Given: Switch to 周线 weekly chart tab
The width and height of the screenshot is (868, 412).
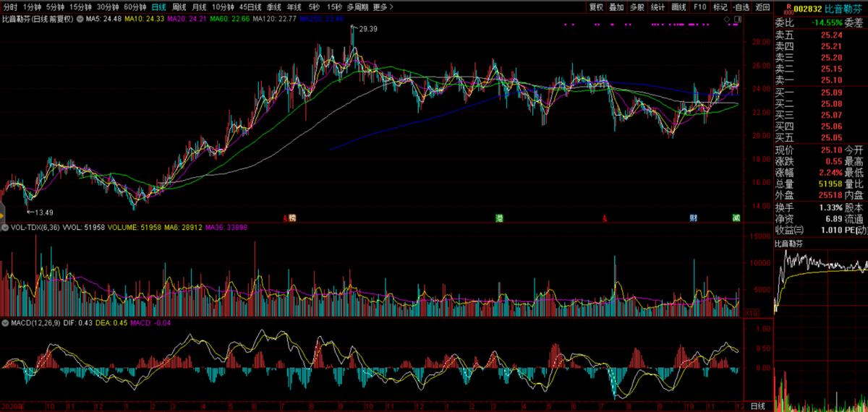Looking at the screenshot, I should 178,7.
